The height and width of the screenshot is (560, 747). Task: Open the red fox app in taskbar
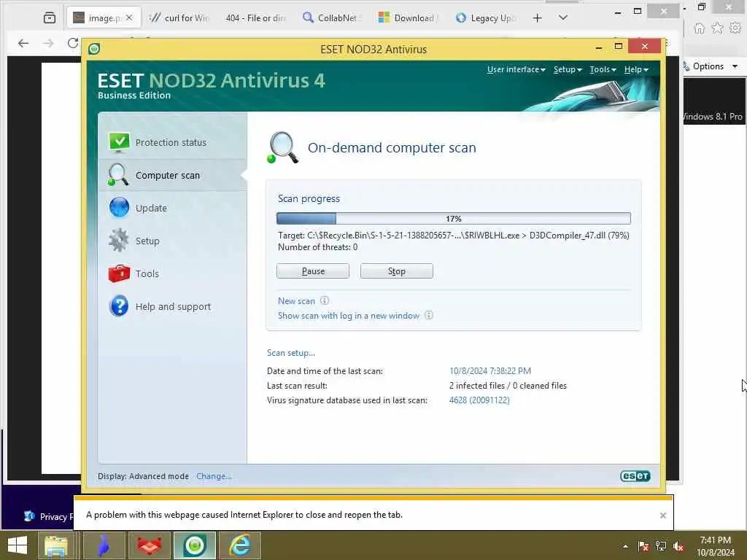pyautogui.click(x=149, y=545)
